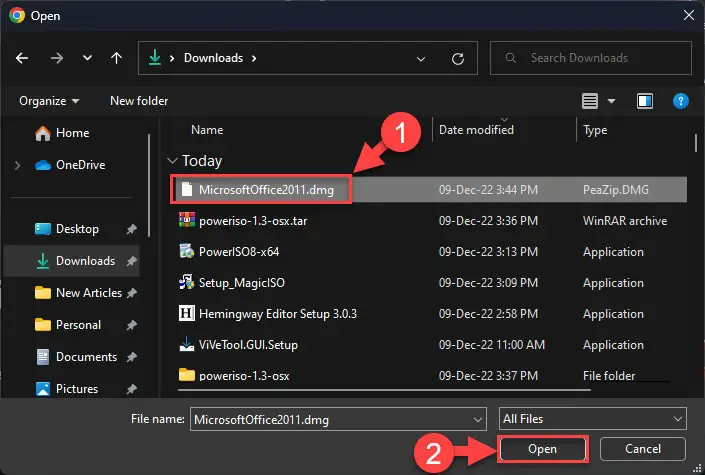Go up one folder level arrow
The width and height of the screenshot is (705, 475).
point(116,58)
